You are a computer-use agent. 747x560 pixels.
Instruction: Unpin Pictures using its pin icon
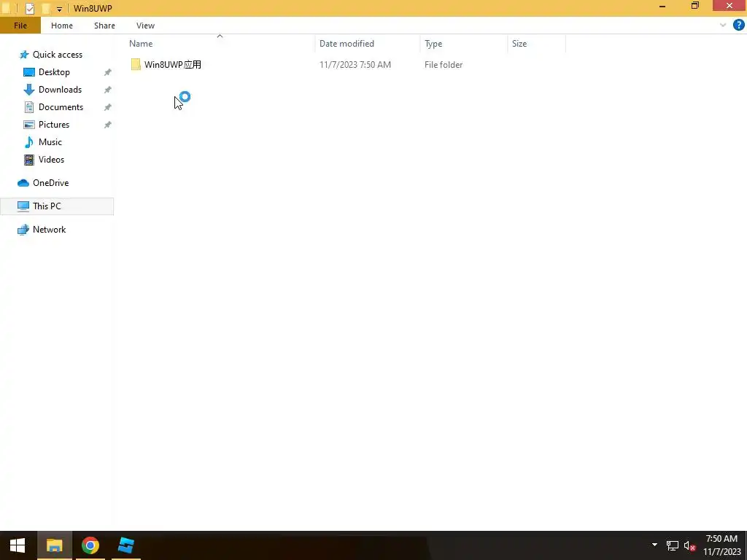coord(108,125)
